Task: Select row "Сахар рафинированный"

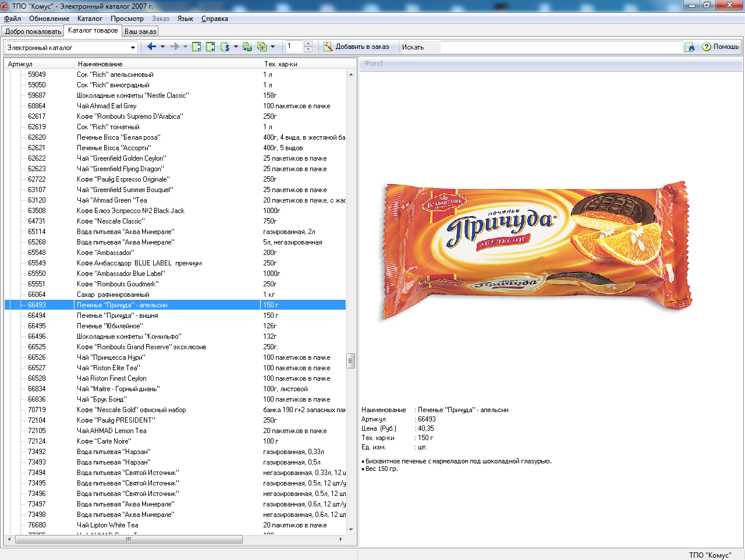Action: coord(175,295)
